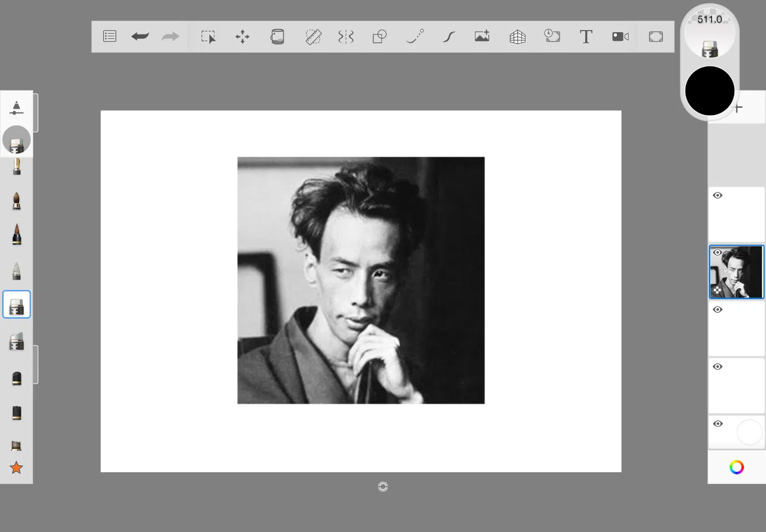Image resolution: width=766 pixels, height=532 pixels.
Task: Toggle the eye on layer directly below portrait
Action: [717, 310]
